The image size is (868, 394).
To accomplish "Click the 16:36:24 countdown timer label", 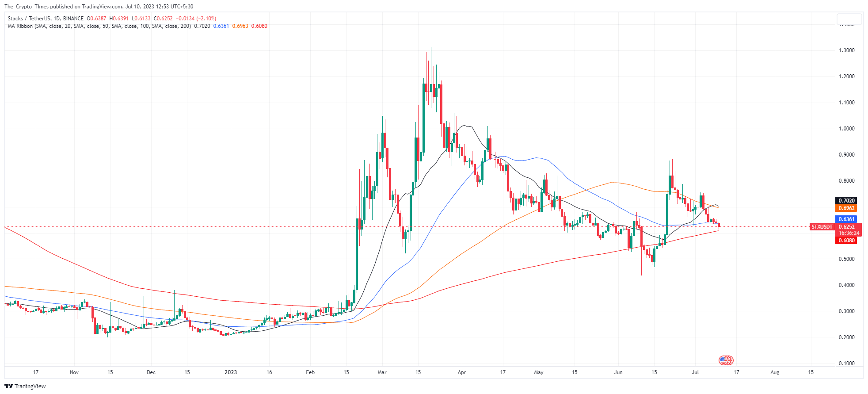I will [849, 233].
